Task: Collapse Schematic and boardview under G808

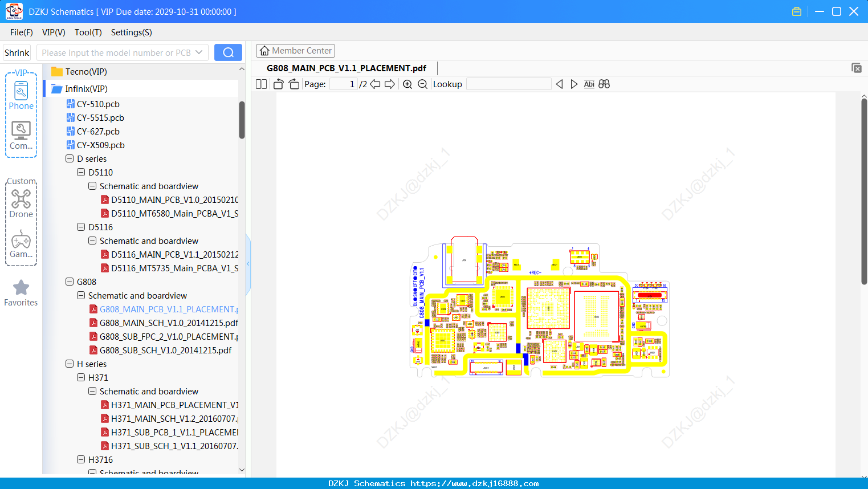Action: [x=81, y=295]
